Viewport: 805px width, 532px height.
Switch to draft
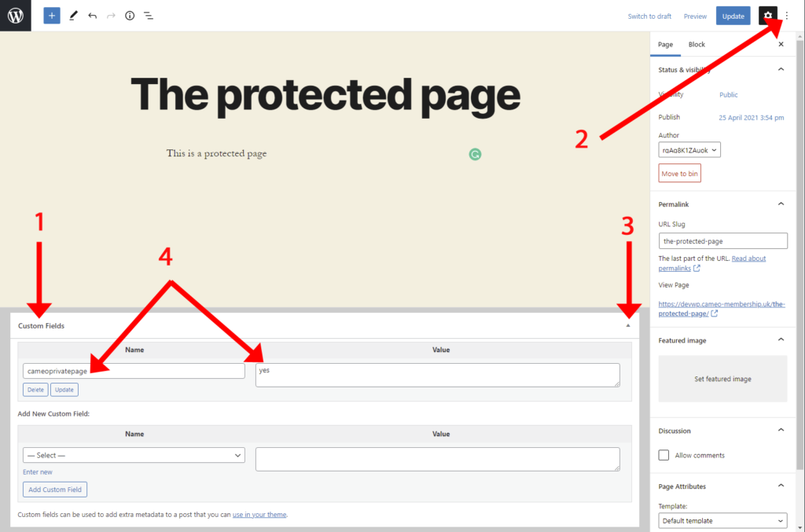[x=649, y=16]
